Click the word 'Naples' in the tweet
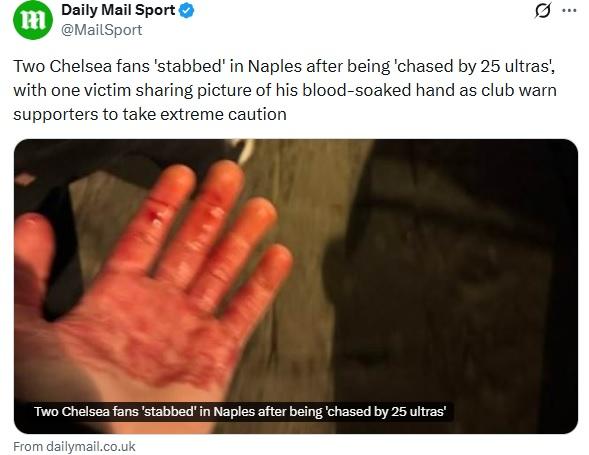The height and width of the screenshot is (455, 589). (275, 66)
